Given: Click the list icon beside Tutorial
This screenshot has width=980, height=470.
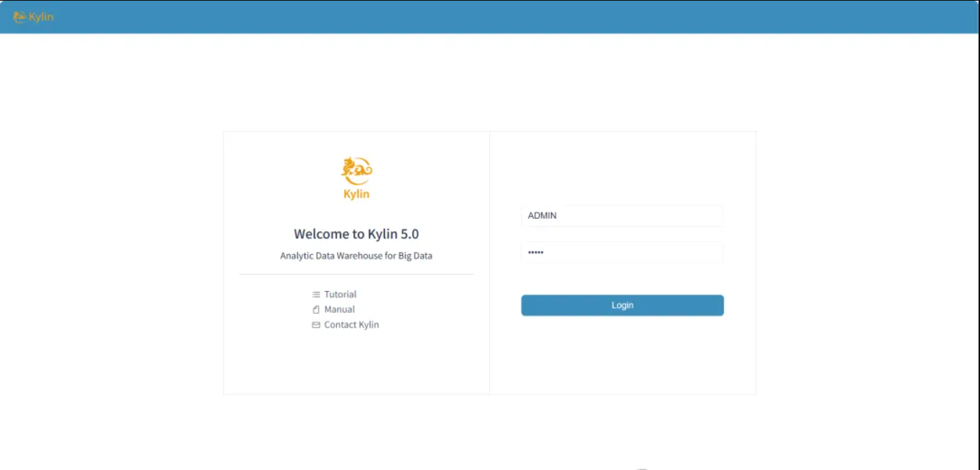Looking at the screenshot, I should 316,295.
